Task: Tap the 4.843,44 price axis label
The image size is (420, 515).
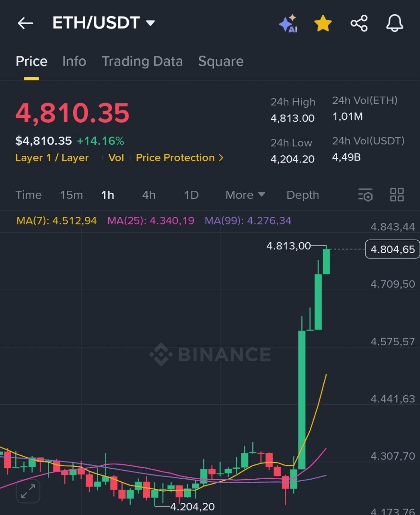Action: point(393,227)
